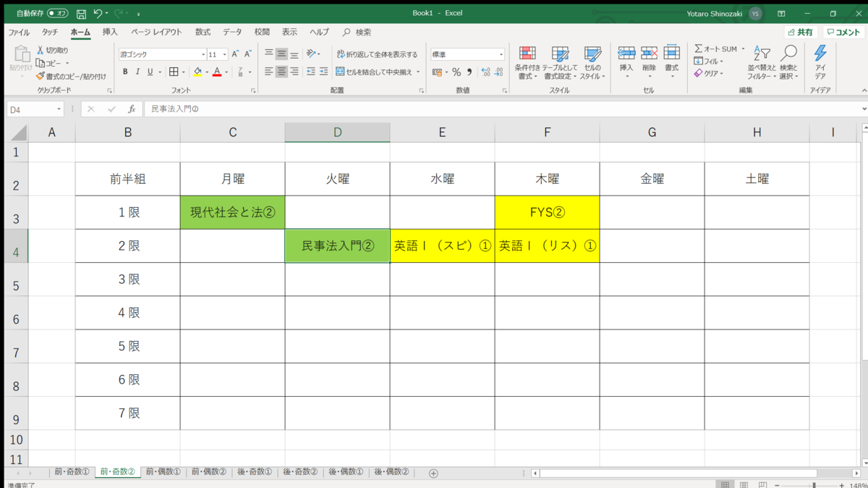Click the decrease decimal places icon
The image size is (868, 488).
click(x=498, y=72)
